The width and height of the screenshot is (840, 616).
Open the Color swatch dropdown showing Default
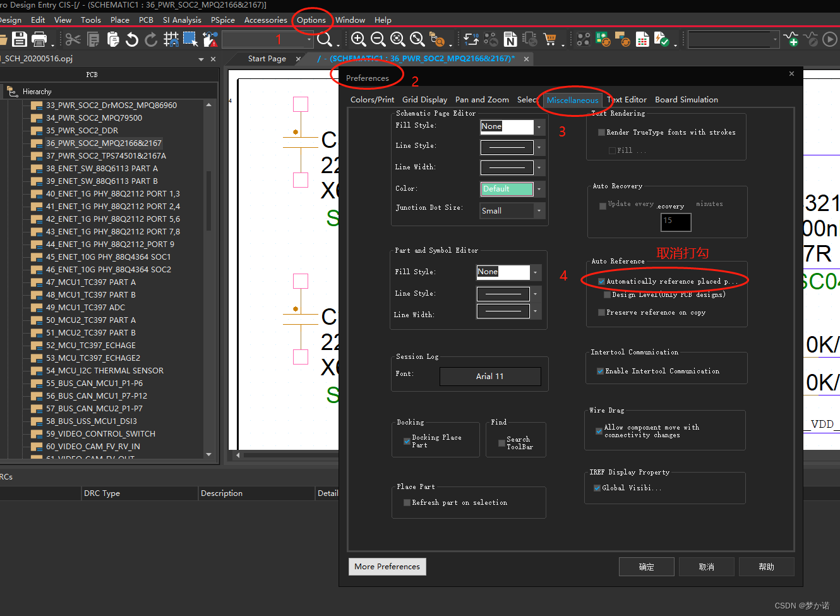tap(539, 189)
